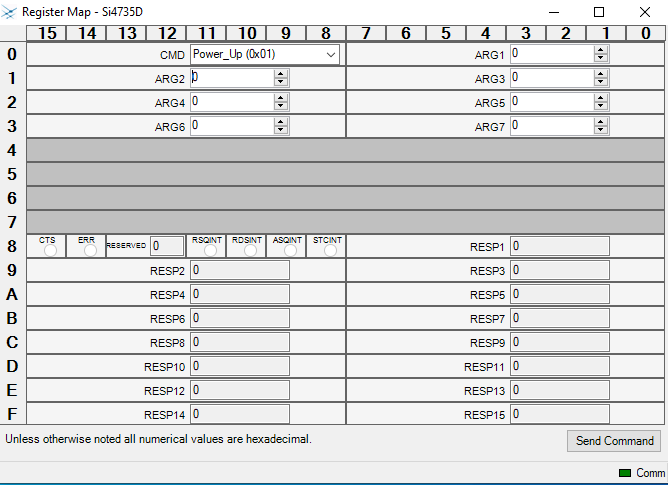Select the ARG5 input field

coord(552,102)
